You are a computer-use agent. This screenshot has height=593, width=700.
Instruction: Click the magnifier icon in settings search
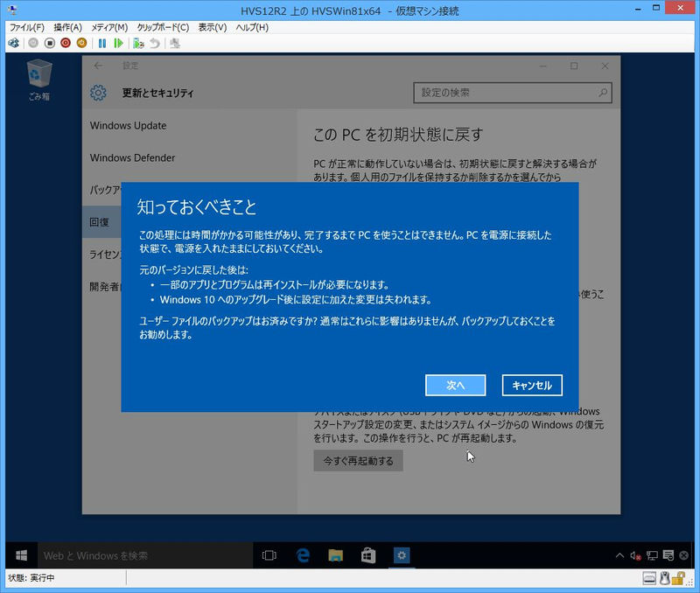point(603,93)
